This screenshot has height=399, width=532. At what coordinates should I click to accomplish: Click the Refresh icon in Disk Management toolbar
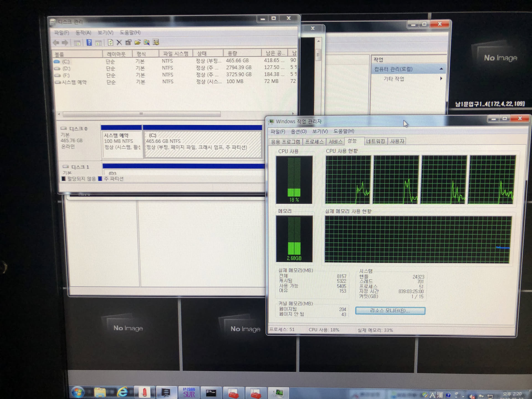pyautogui.click(x=110, y=42)
